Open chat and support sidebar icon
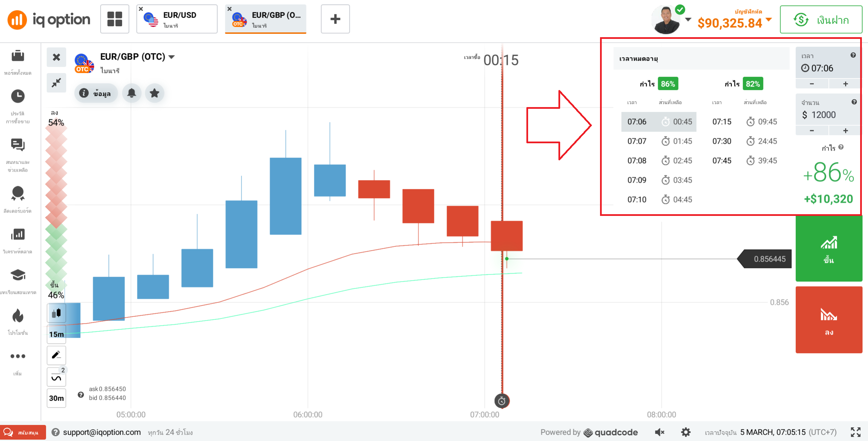This screenshot has height=441, width=868. pos(18,145)
